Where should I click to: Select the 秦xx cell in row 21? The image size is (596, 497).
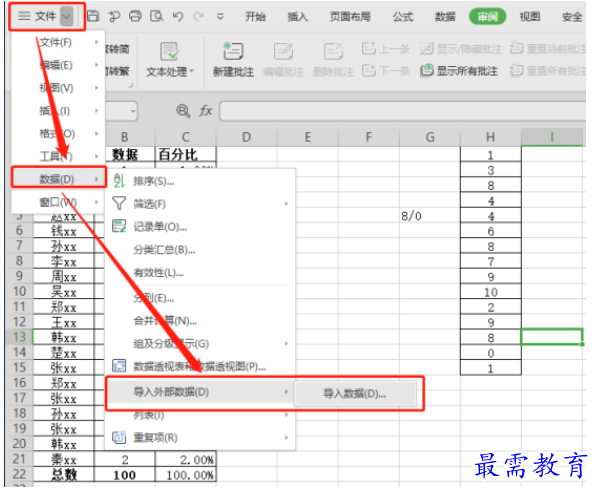click(63, 460)
